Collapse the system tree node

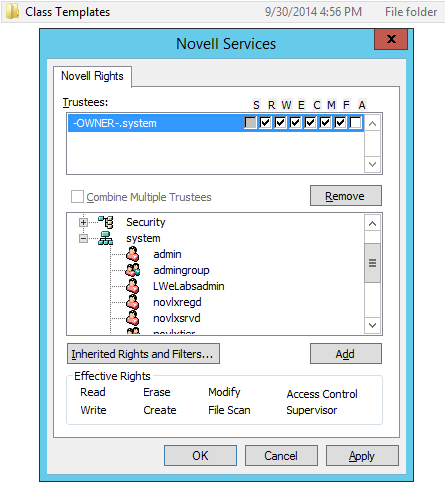tap(83, 238)
